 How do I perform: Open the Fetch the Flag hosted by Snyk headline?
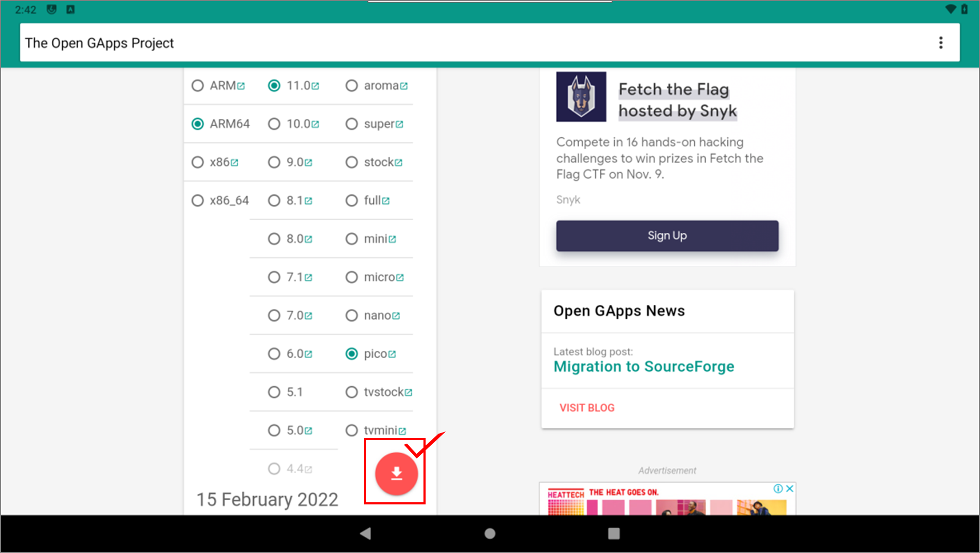pyautogui.click(x=677, y=100)
